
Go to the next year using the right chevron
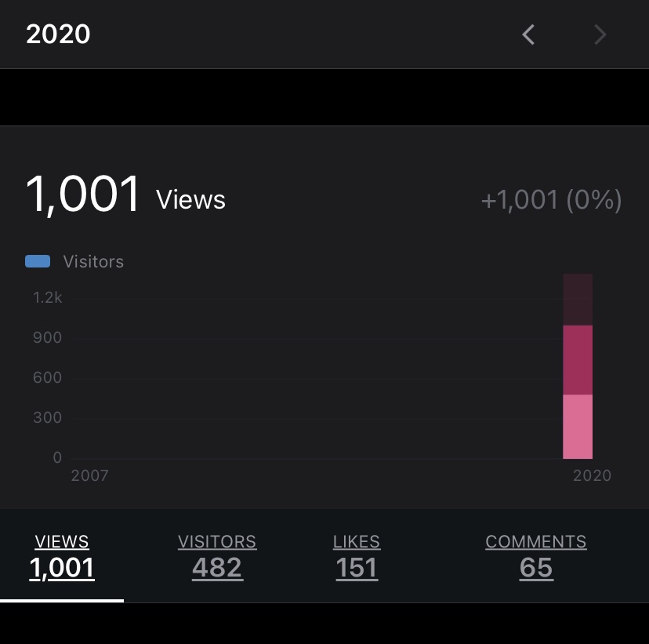coord(600,35)
